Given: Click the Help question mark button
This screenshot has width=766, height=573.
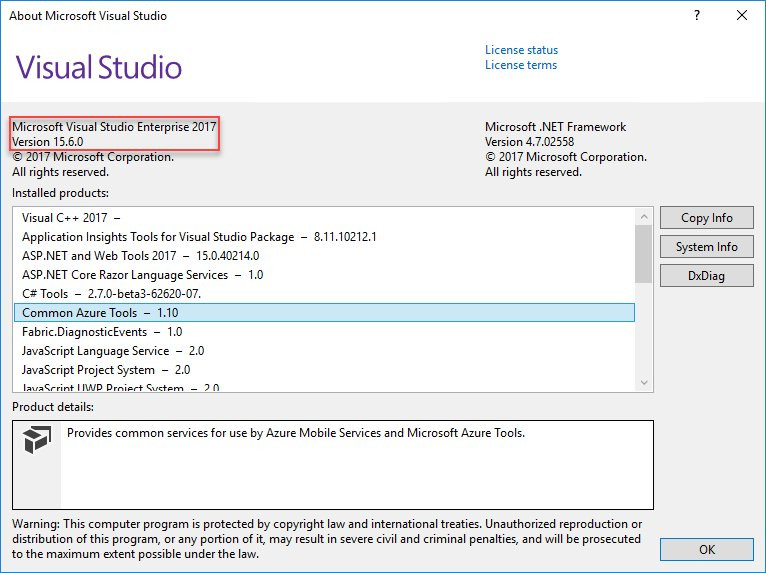Looking at the screenshot, I should tap(697, 16).
